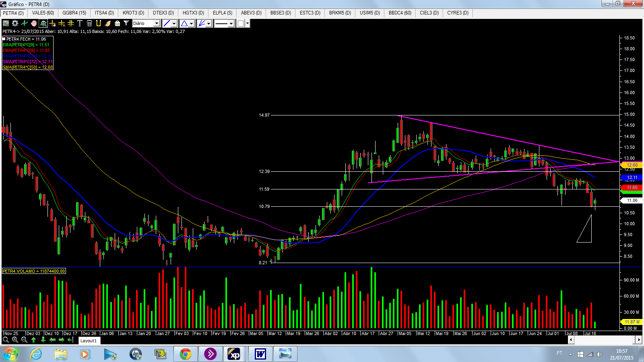Open Microsoft Word from taskbar

[260, 354]
